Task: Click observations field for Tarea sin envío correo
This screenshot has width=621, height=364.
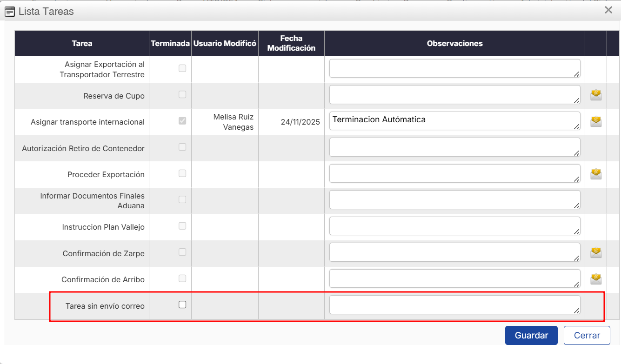Action: [454, 304]
